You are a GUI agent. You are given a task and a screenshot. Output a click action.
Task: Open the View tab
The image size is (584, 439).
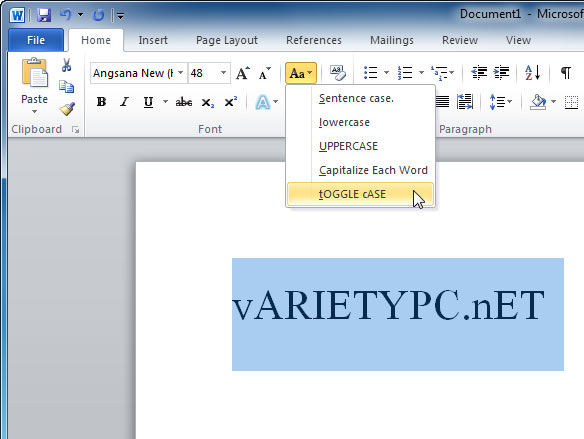point(518,40)
